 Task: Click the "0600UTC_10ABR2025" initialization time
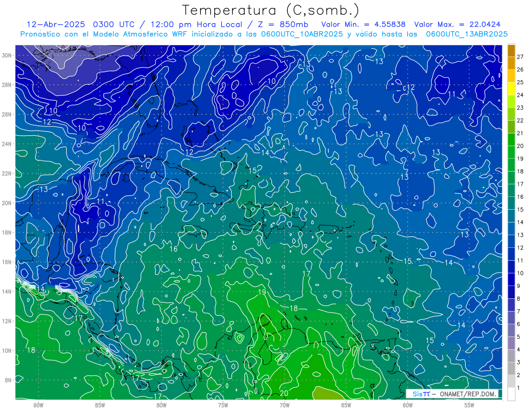click(x=302, y=34)
